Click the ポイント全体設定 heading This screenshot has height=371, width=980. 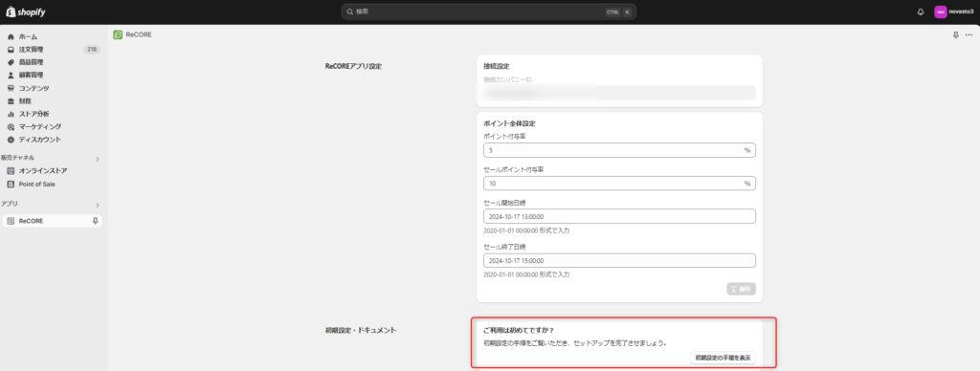click(x=509, y=123)
